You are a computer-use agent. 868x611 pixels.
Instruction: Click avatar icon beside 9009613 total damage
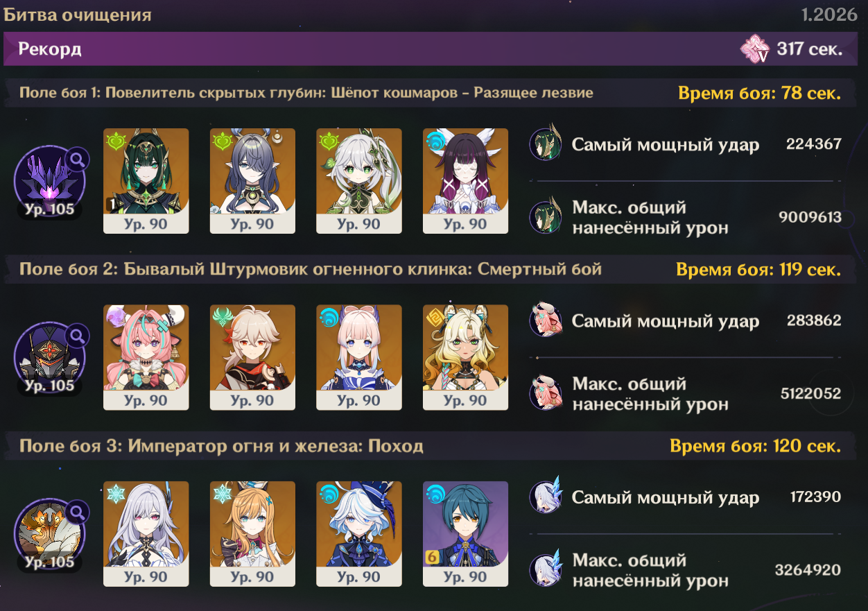point(546,217)
